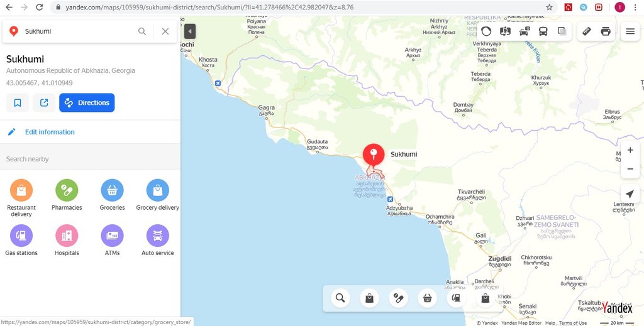
Task: Click the magnifier in the bottom map bar
Action: 340,298
